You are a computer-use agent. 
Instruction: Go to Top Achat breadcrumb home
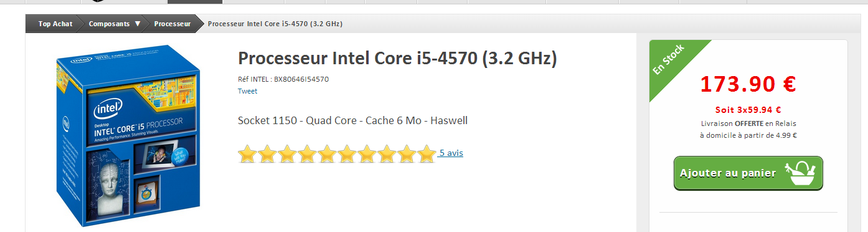click(55, 24)
